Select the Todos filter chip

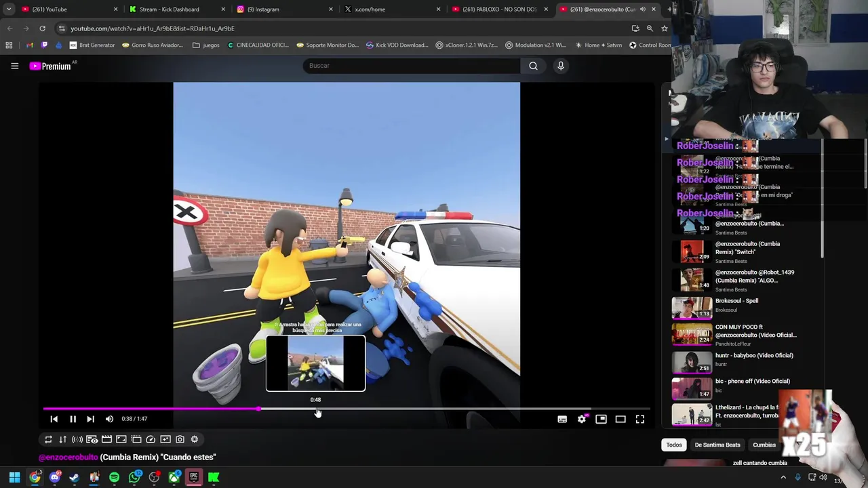[674, 445]
